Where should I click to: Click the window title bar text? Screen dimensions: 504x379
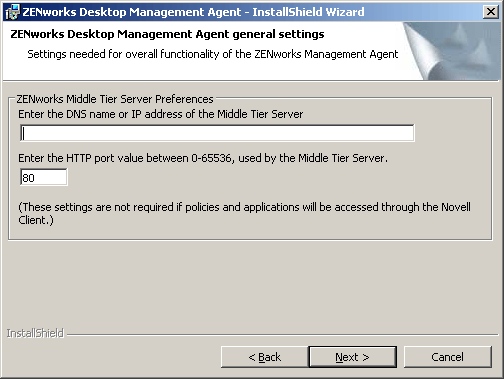coord(193,12)
